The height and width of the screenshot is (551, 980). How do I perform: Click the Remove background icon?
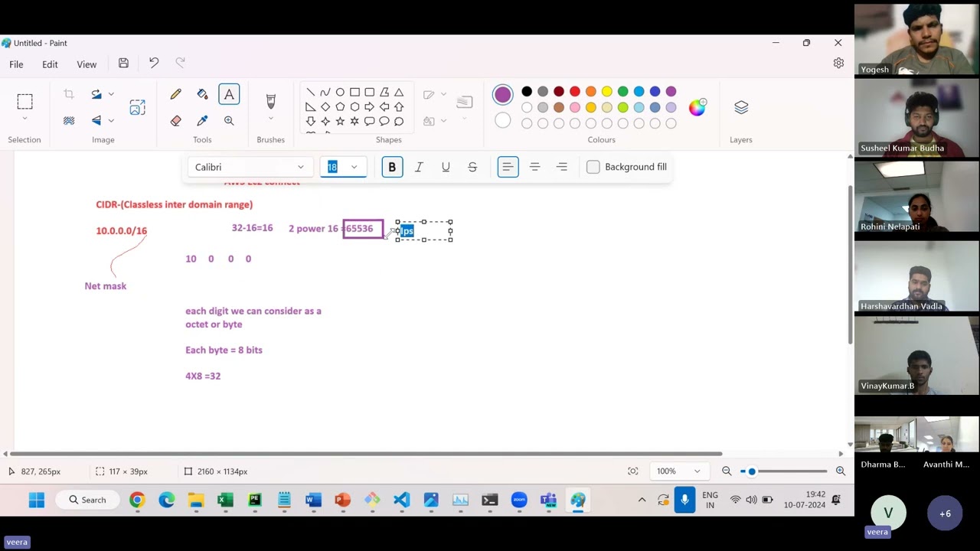pyautogui.click(x=69, y=120)
